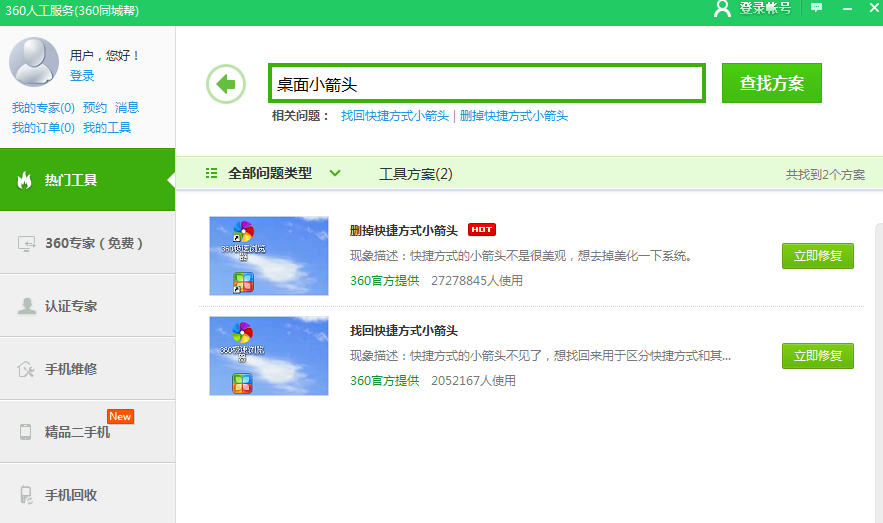The height and width of the screenshot is (523, 883).
Task: Open the 我的订单(0) link
Action: tap(43, 128)
